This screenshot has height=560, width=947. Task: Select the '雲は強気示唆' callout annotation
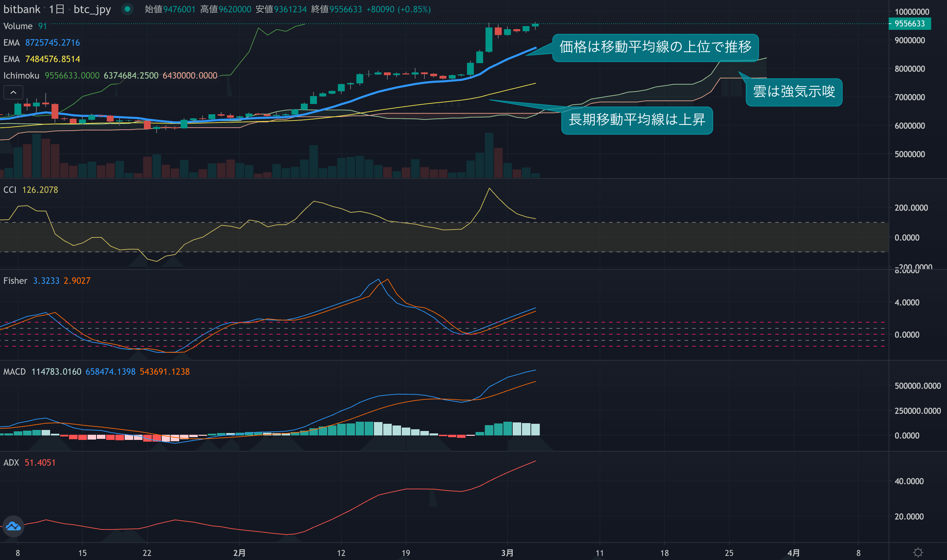click(794, 92)
